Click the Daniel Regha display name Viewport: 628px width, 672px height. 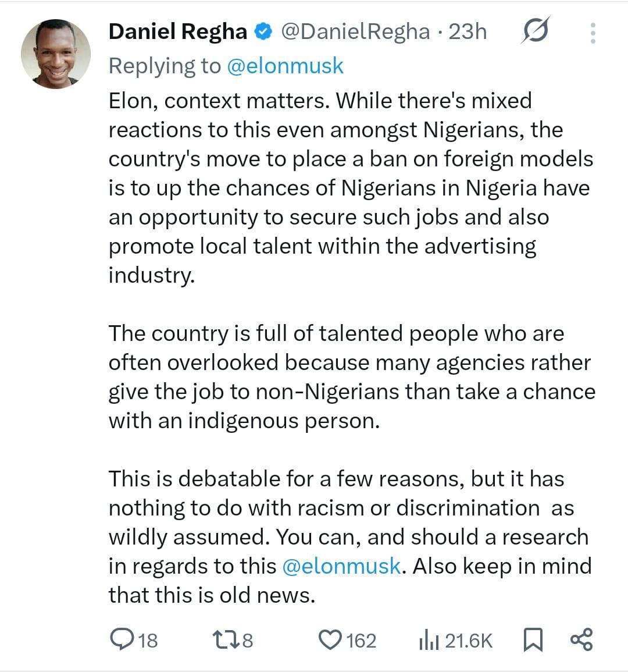tap(177, 31)
